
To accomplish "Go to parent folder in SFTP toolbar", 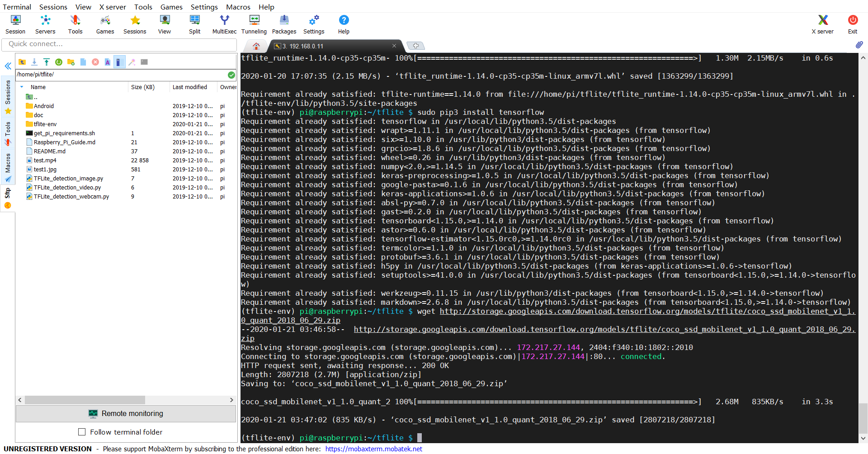I will 22,62.
